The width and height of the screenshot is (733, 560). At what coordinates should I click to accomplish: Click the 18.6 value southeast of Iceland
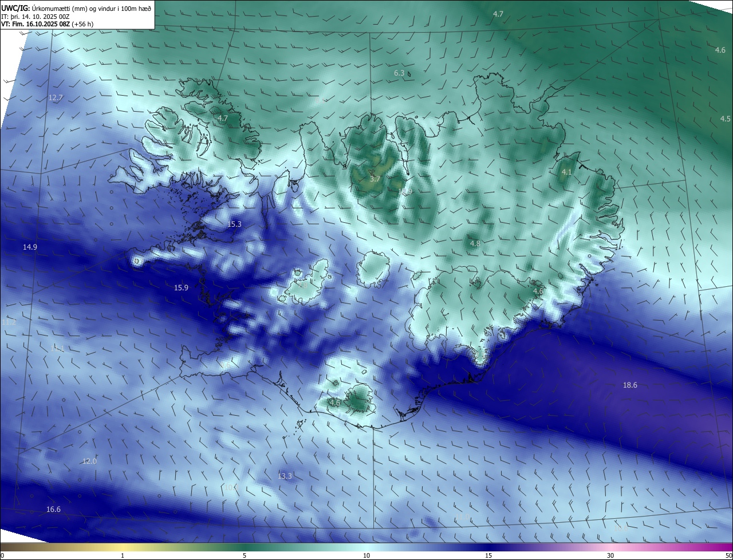click(630, 385)
